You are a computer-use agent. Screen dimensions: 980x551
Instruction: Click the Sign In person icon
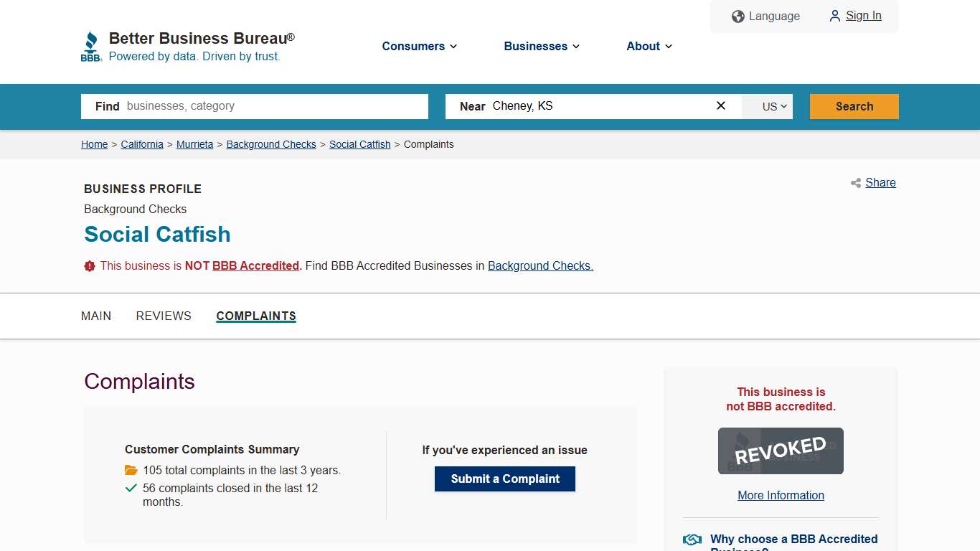point(834,16)
